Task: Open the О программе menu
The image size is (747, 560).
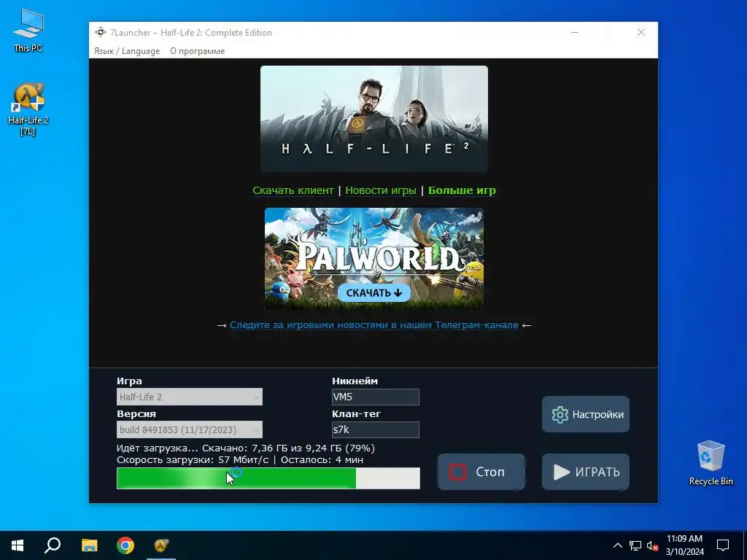Action: click(197, 51)
